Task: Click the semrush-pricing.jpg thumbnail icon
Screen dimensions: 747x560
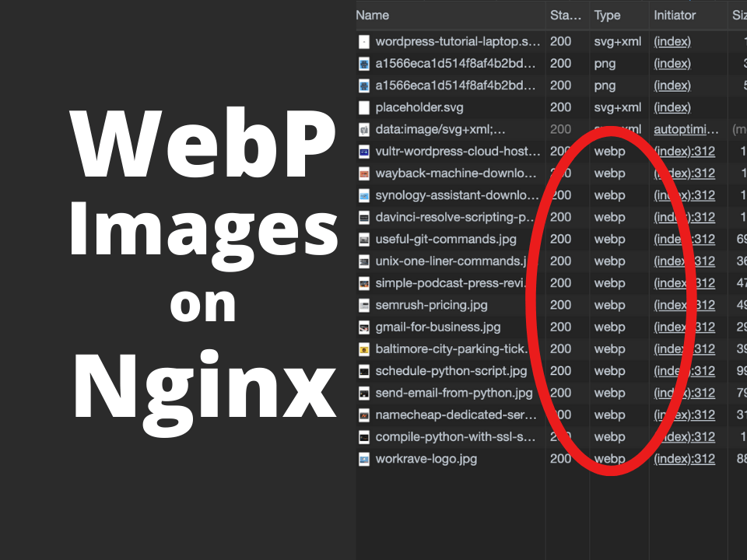Action: (x=363, y=305)
